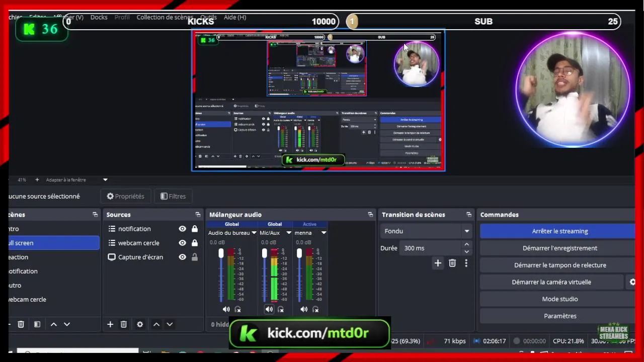This screenshot has height=362, width=644.
Task: Open the Profil menu
Action: tap(122, 17)
